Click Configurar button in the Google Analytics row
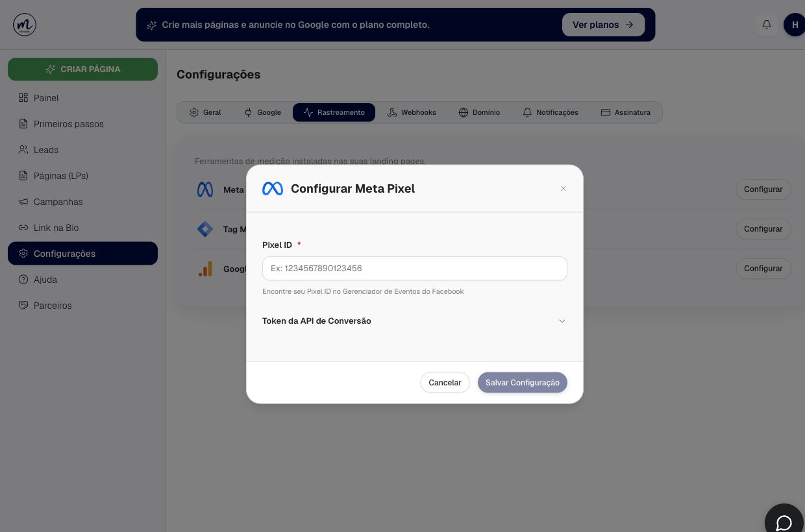The height and width of the screenshot is (532, 805). coord(763,269)
